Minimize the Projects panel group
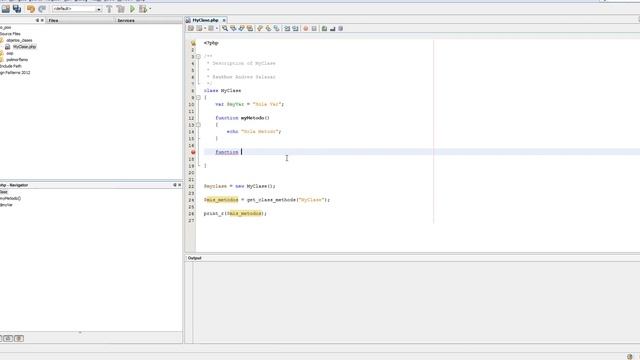 pyautogui.click(x=38, y=20)
